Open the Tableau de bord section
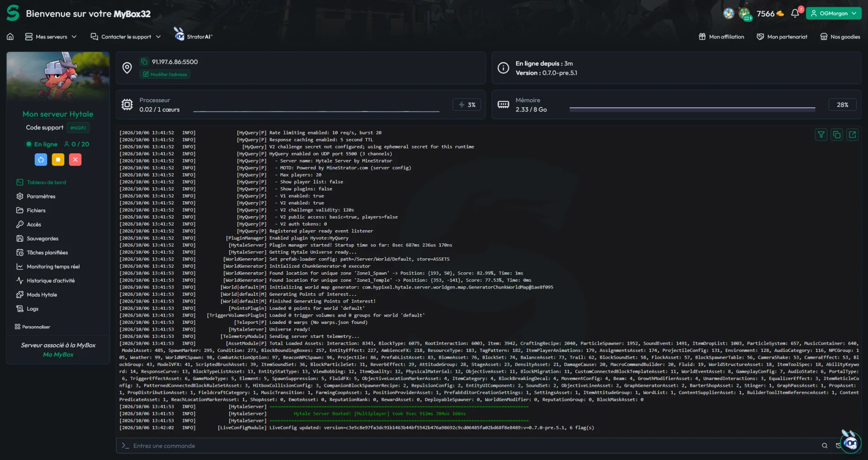This screenshot has height=460, width=868. (x=41, y=182)
